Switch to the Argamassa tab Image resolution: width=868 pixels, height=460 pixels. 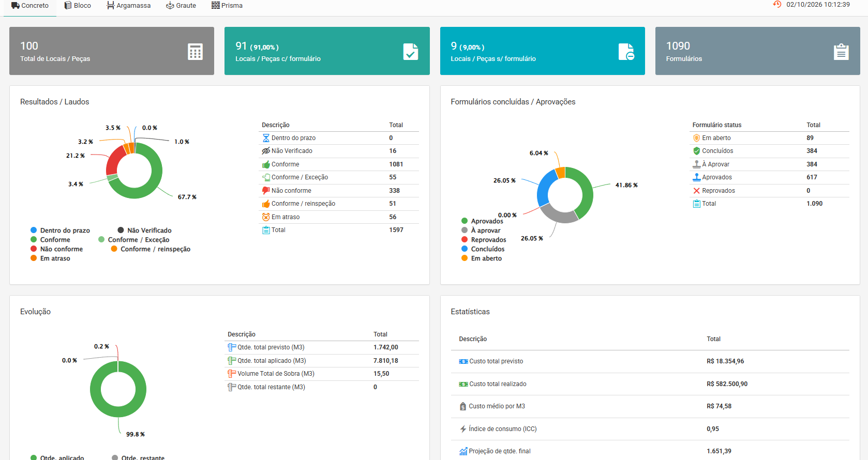(129, 6)
